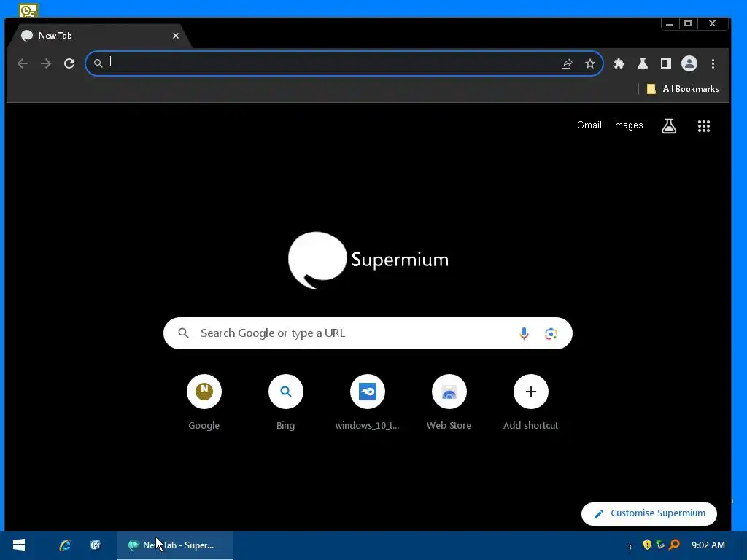Click the orange magnifier tray icon
Screen dimensions: 747x560
coord(674,544)
